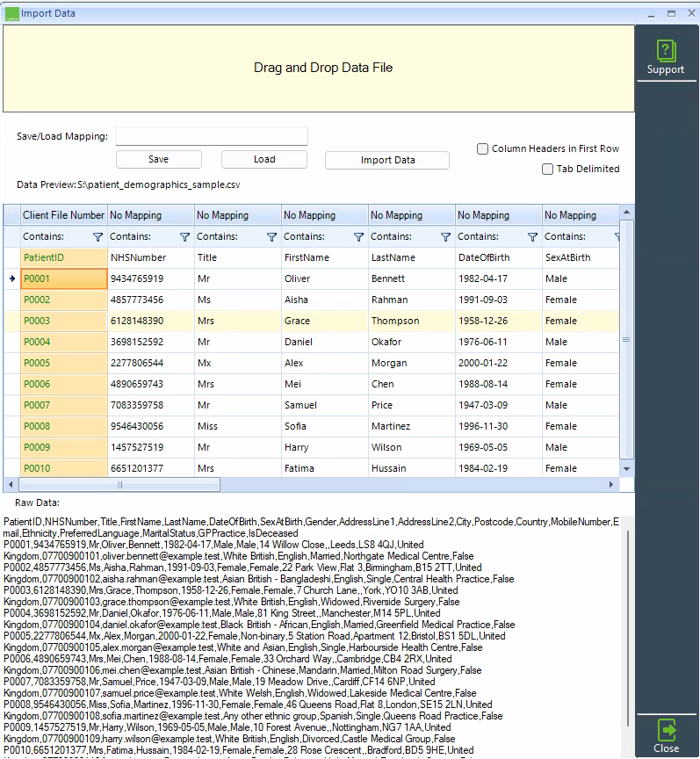The width and height of the screenshot is (700, 759).
Task: Click the Raw Data vertical scrollbar
Action: click(628, 628)
